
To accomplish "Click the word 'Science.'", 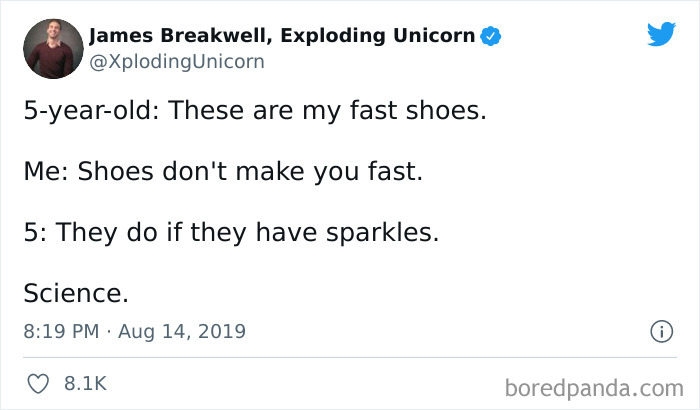I will 76,294.
